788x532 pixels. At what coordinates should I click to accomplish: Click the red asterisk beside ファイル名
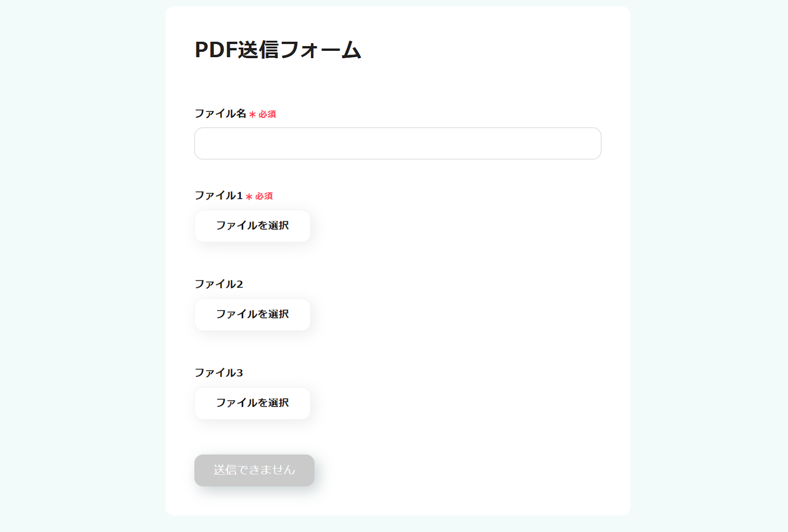[252, 115]
